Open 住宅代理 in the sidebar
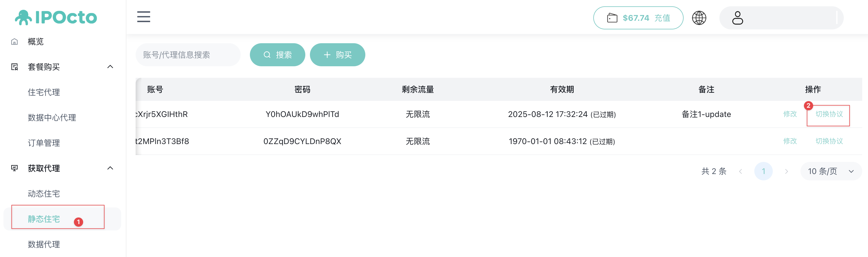 (44, 92)
